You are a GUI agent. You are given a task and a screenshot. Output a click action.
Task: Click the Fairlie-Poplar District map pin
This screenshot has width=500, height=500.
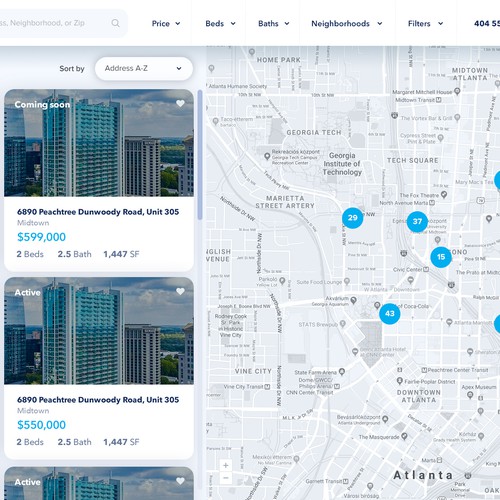coord(400,381)
